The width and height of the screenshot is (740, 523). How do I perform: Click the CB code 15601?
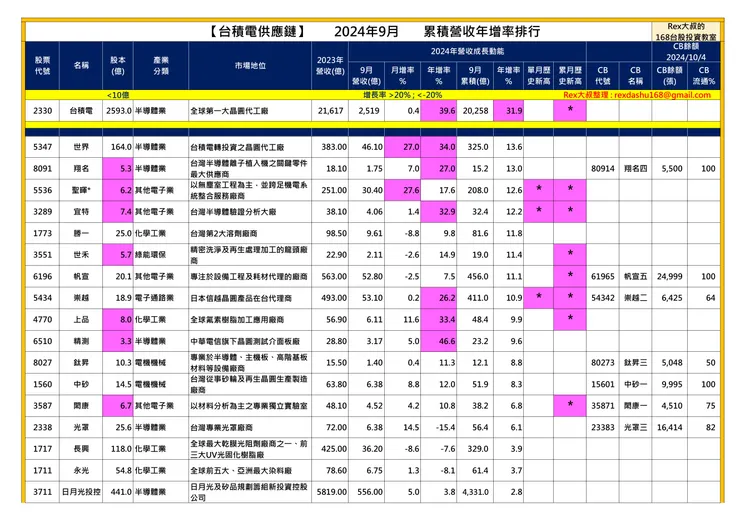tap(603, 384)
